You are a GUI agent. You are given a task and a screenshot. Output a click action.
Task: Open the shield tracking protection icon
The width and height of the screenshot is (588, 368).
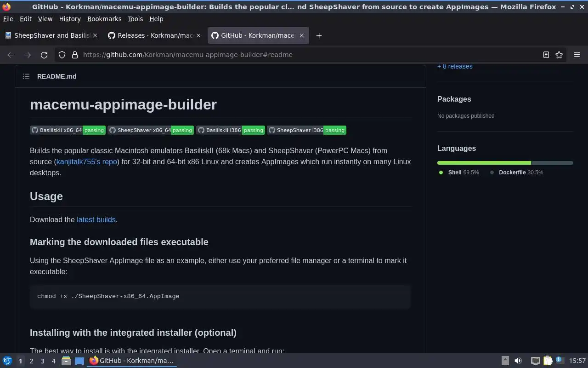tap(62, 55)
